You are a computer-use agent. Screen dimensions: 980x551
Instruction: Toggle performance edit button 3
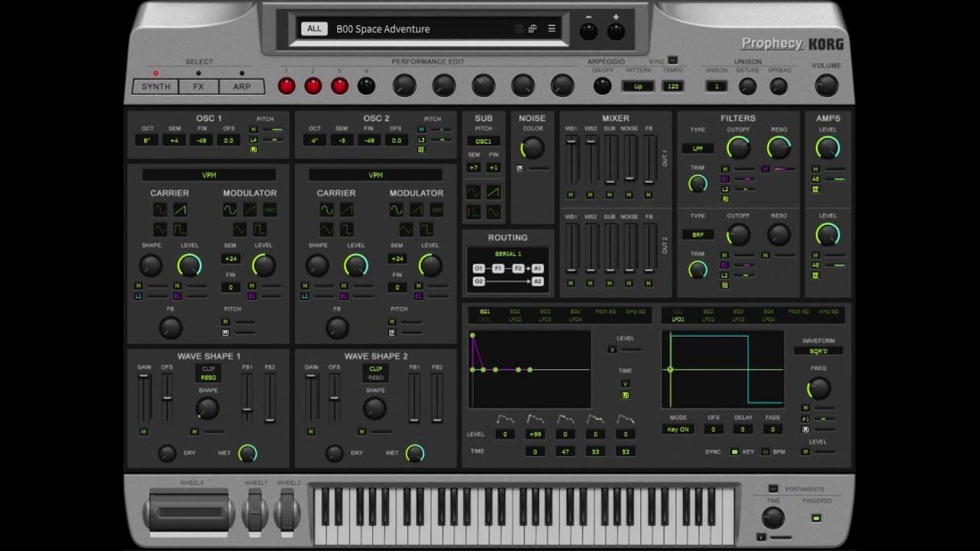(340, 86)
